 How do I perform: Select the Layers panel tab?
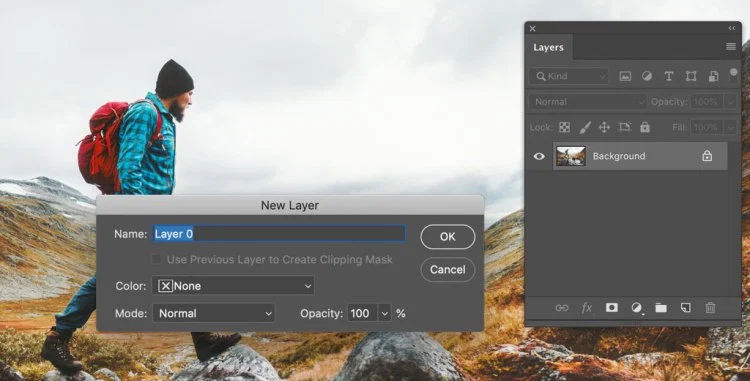(x=548, y=47)
